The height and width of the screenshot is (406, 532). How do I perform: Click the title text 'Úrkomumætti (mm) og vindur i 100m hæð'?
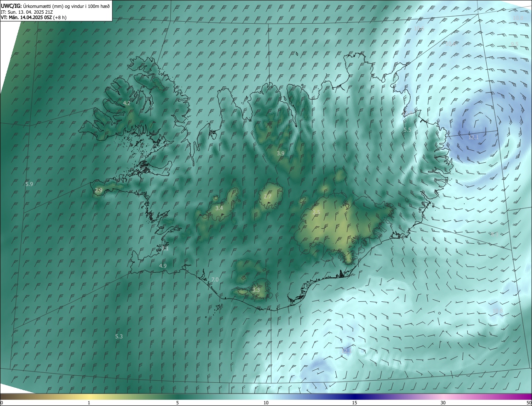[x=66, y=6]
